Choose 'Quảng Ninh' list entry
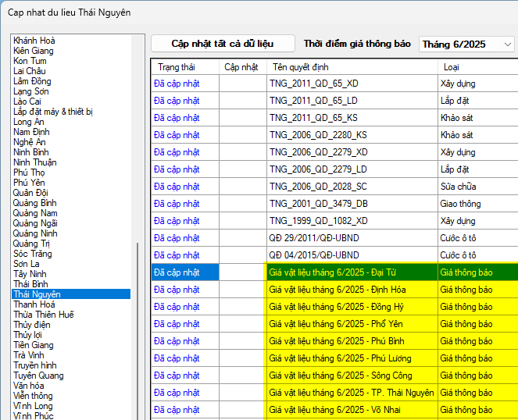518x420 pixels. (x=35, y=233)
